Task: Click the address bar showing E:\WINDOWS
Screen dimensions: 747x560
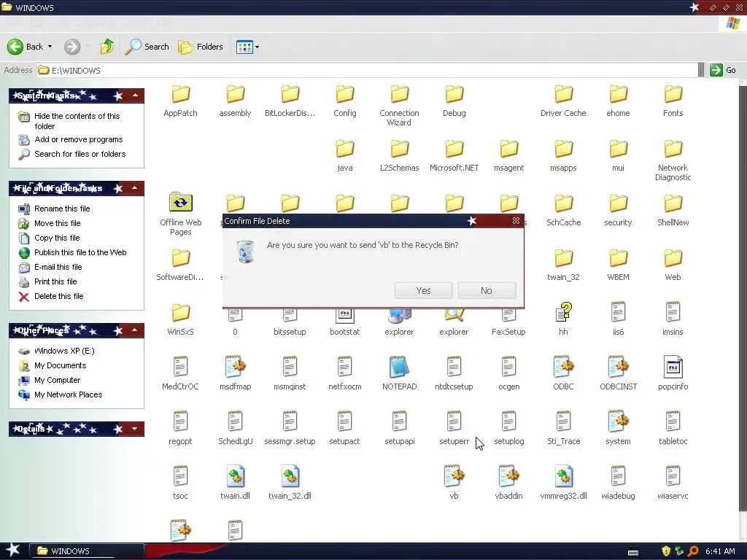Action: (367, 70)
